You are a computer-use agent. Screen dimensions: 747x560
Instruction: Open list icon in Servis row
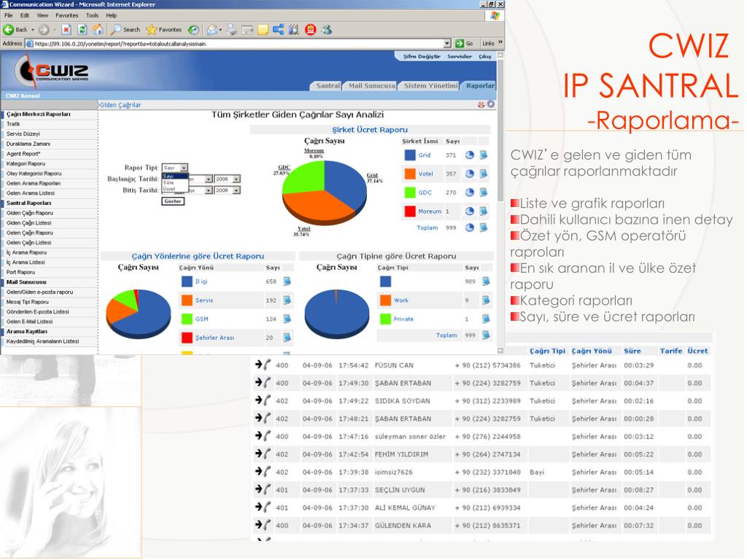click(287, 300)
